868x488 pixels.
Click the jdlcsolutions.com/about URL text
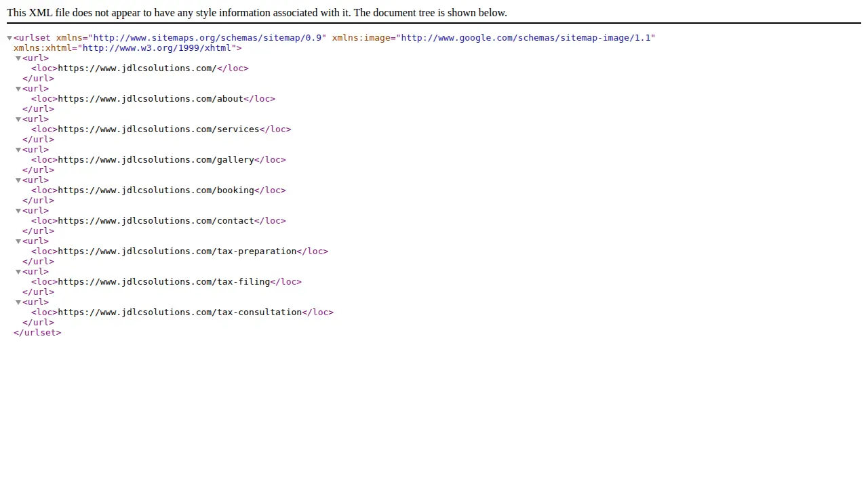(151, 99)
